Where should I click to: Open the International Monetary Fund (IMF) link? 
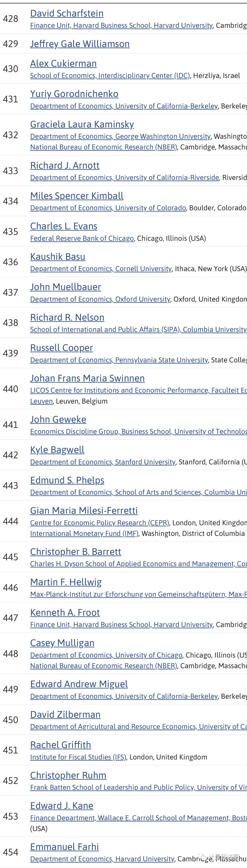pos(84,534)
